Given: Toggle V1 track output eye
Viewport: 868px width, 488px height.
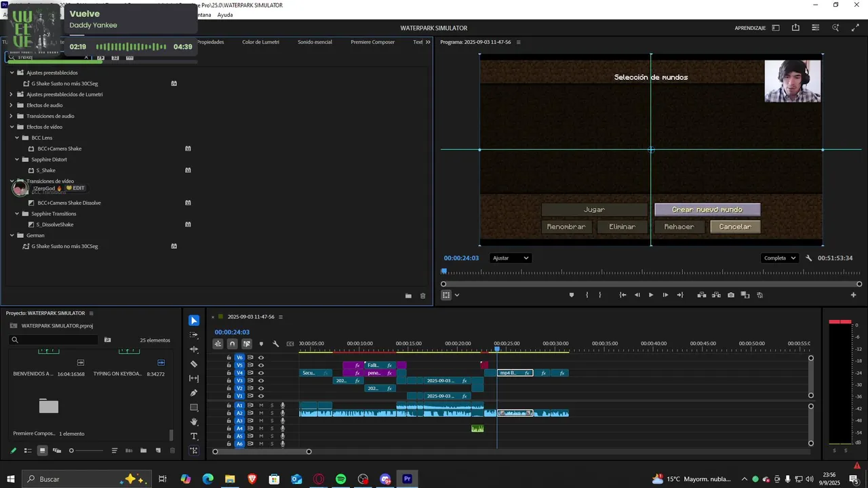Looking at the screenshot, I should pos(261,396).
